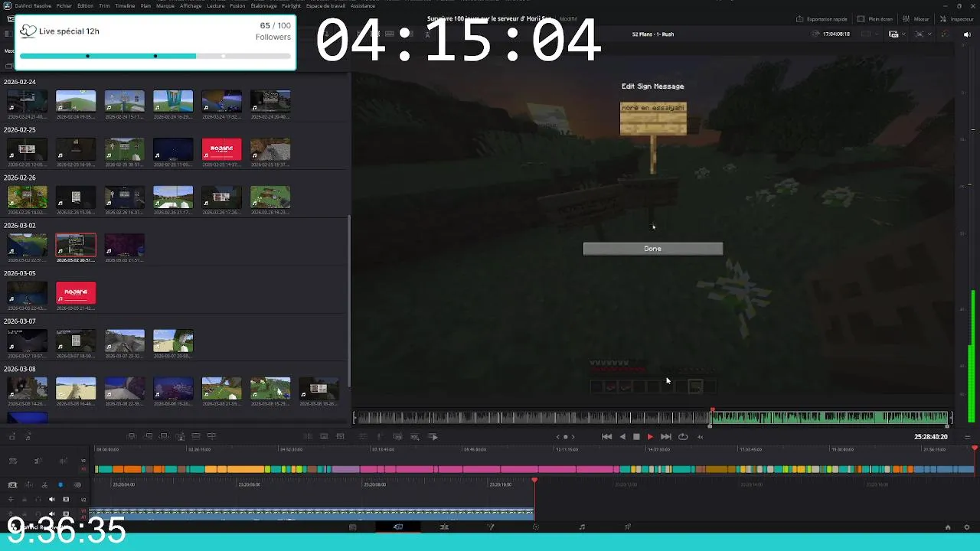Open the Fusion menu
The width and height of the screenshot is (980, 551).
237,5
